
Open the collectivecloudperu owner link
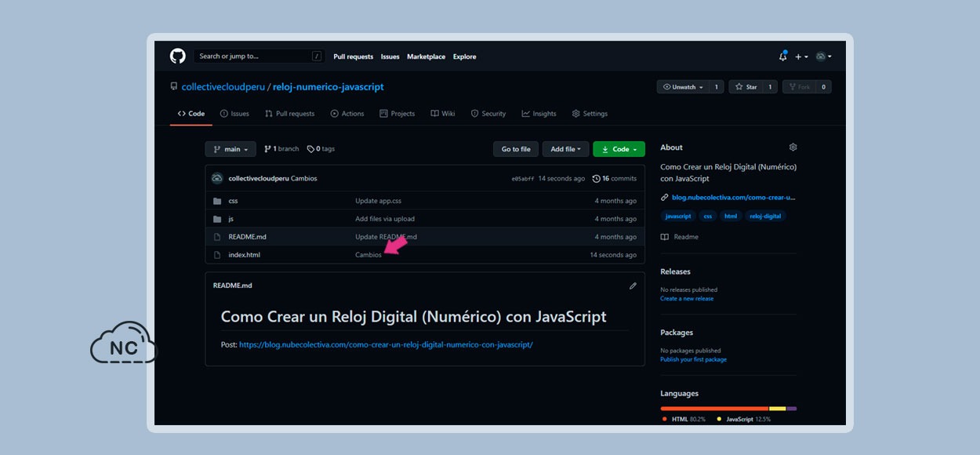click(223, 87)
